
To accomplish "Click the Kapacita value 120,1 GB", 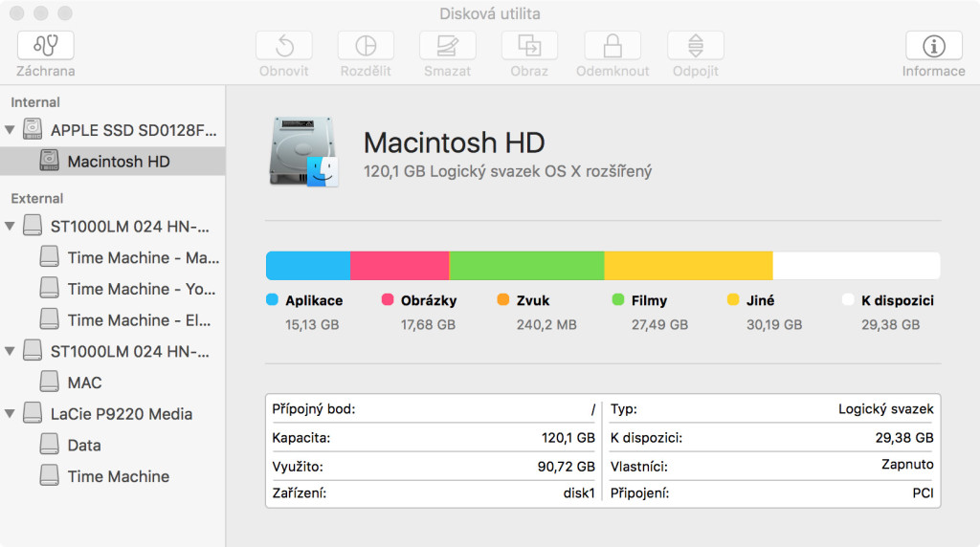I will point(568,438).
